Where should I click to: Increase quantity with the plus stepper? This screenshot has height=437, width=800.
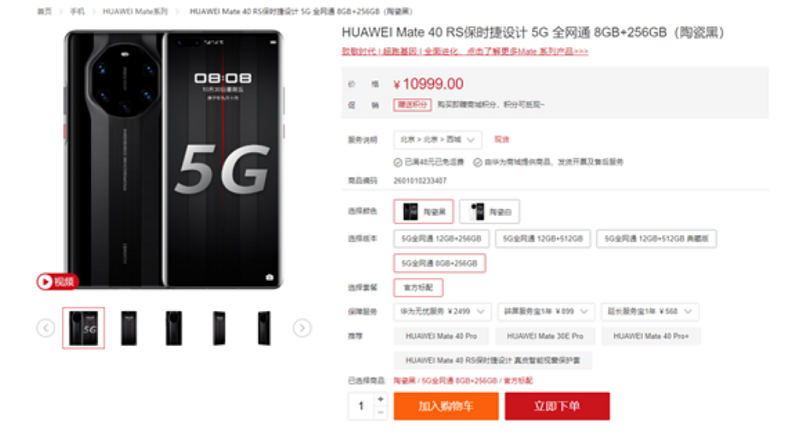click(x=381, y=399)
